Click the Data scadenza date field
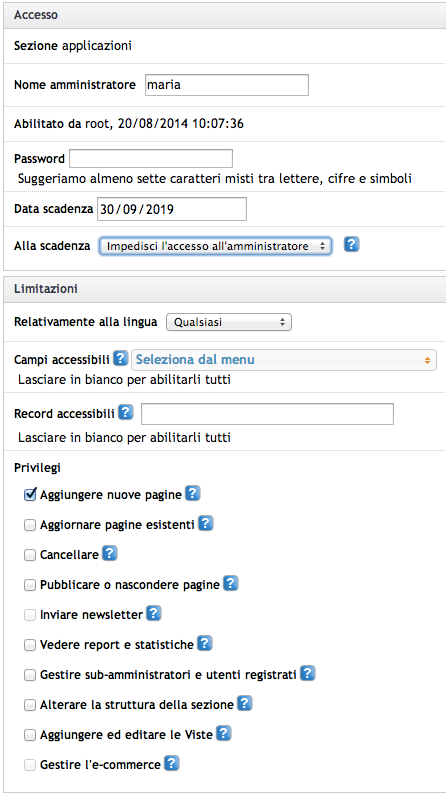 pos(172,209)
